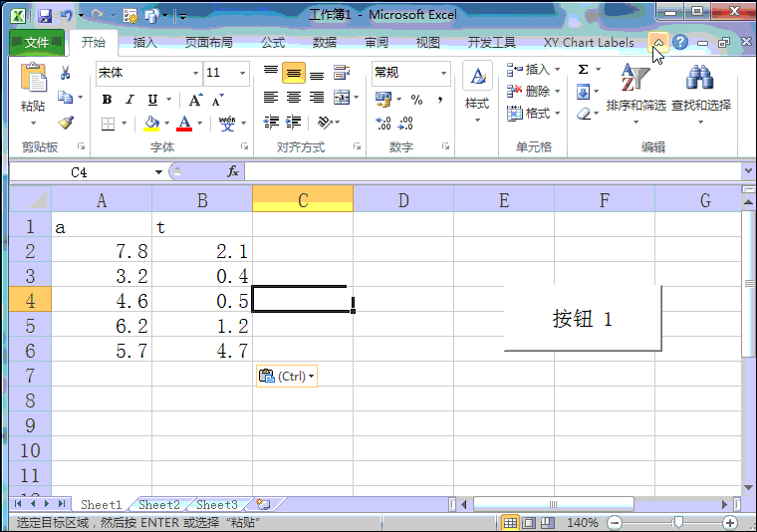Open the number format 常规 dropdown
The width and height of the screenshot is (757, 532).
[x=443, y=74]
